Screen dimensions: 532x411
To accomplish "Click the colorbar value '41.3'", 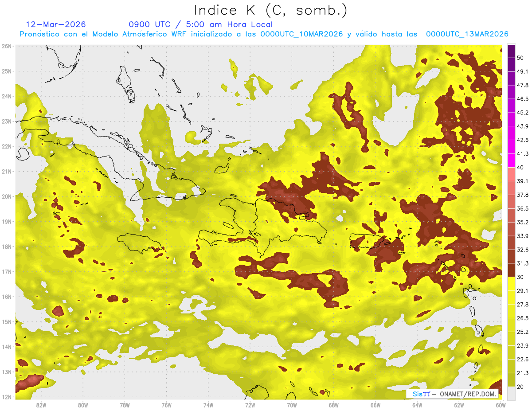I will [x=523, y=154].
